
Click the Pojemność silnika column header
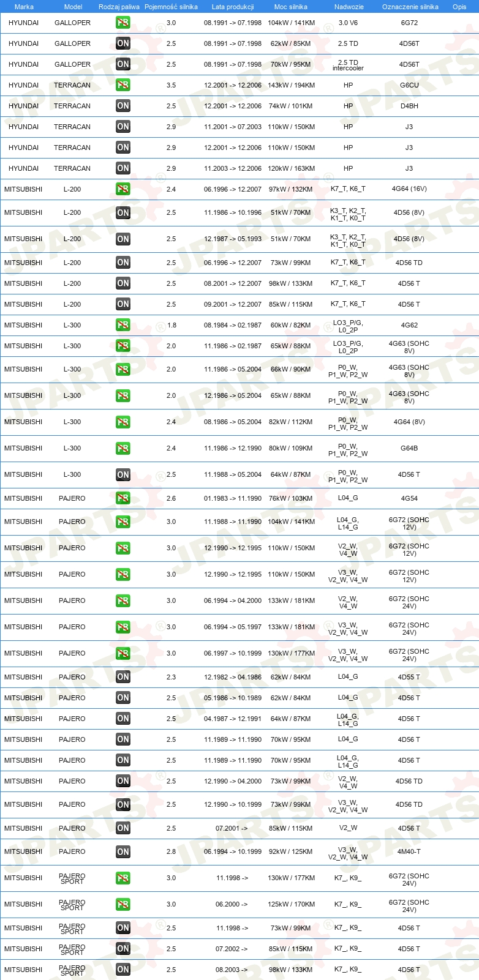coord(171,7)
